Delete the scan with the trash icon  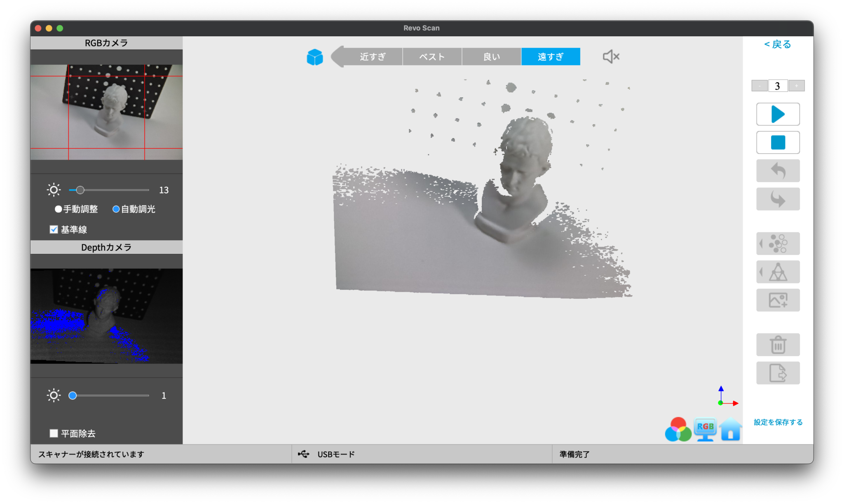(778, 345)
